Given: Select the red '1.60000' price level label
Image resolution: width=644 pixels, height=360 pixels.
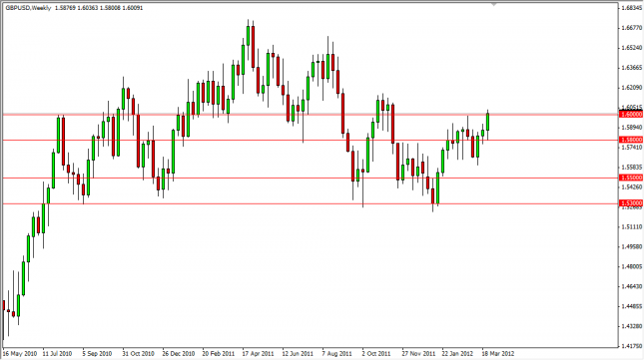Looking at the screenshot, I should click(x=631, y=115).
